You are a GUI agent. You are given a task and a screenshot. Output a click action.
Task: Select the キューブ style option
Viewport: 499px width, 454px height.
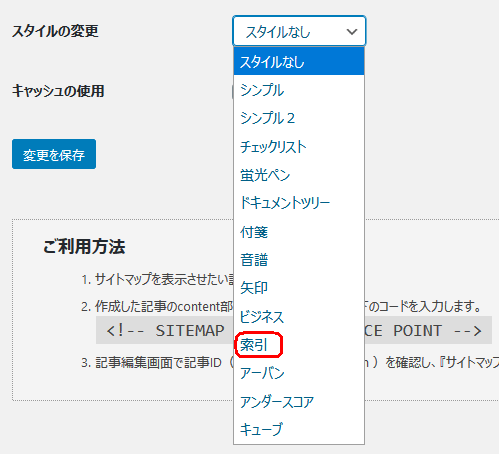click(x=299, y=429)
